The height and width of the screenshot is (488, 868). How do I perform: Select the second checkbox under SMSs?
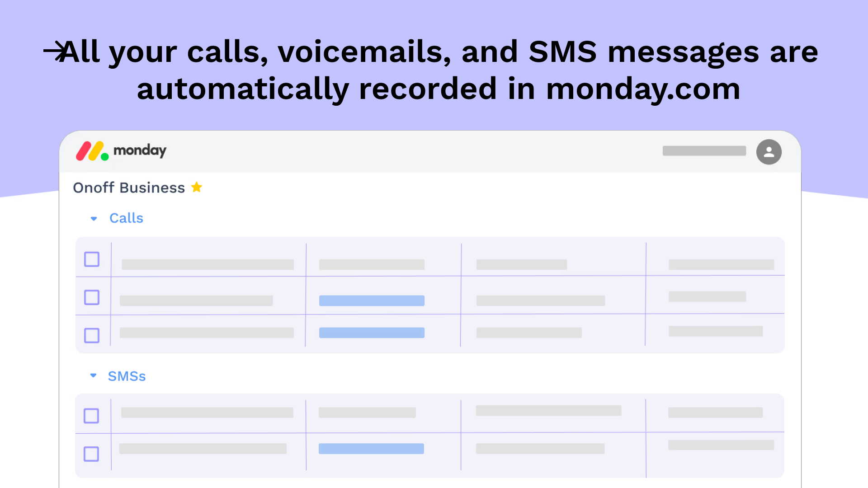pos(91,454)
